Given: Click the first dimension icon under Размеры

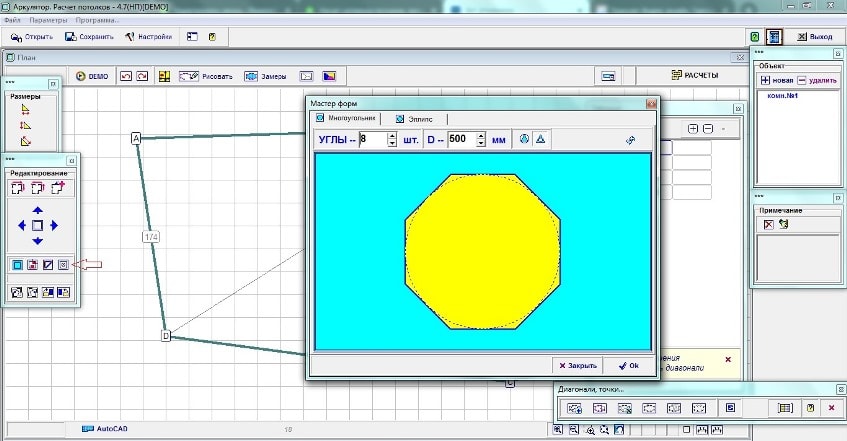Looking at the screenshot, I should point(26,111).
